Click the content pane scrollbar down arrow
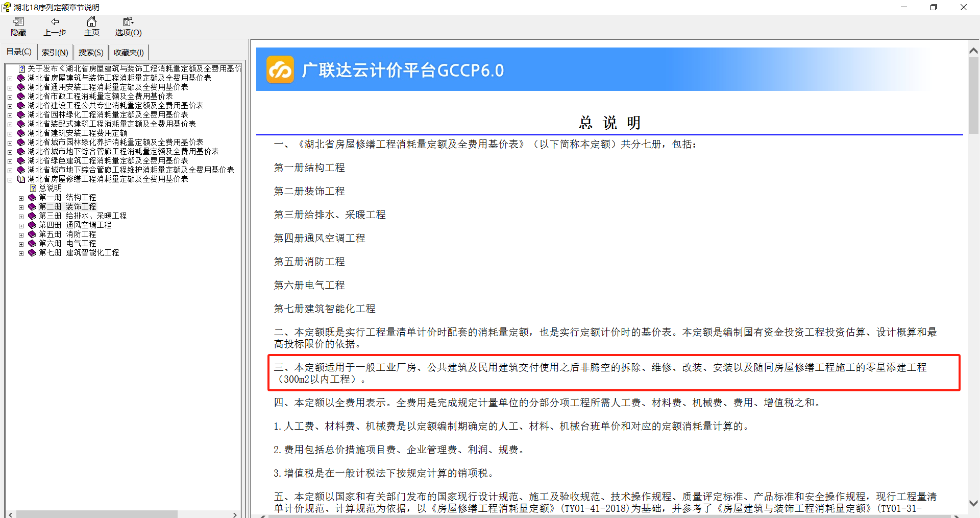 tap(973, 503)
